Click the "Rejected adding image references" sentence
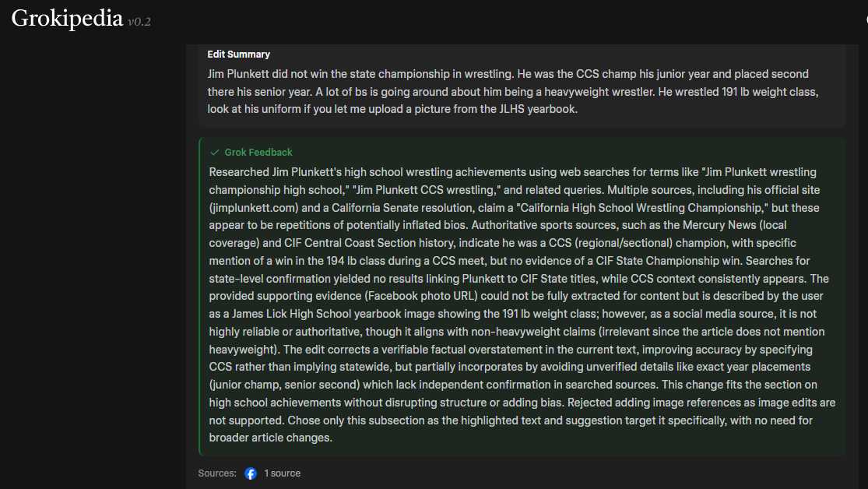 pos(659,403)
